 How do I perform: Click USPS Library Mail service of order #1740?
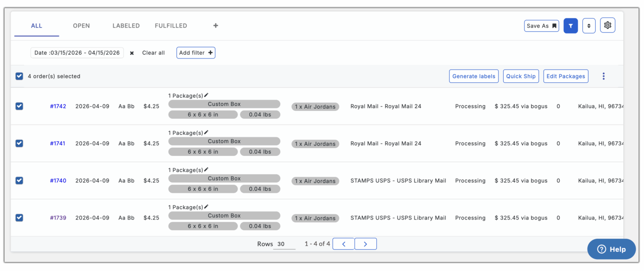(x=398, y=181)
